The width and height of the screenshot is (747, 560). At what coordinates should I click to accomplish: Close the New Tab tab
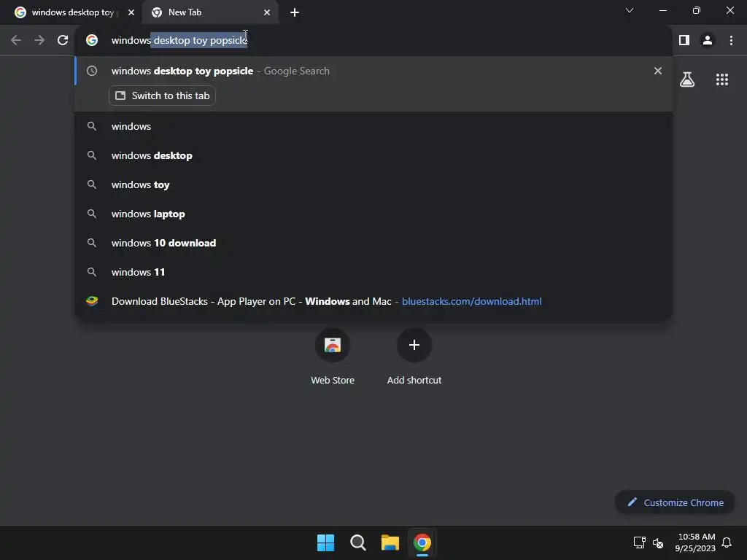pyautogui.click(x=267, y=12)
